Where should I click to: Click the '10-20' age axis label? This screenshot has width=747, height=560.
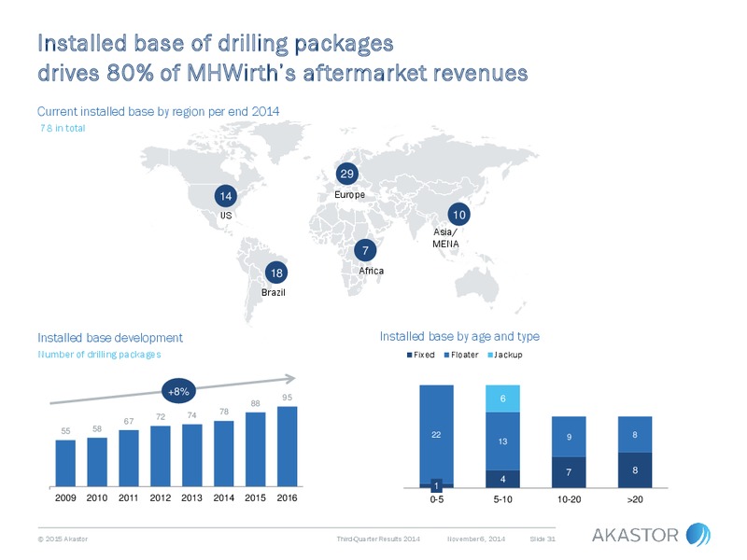569,499
